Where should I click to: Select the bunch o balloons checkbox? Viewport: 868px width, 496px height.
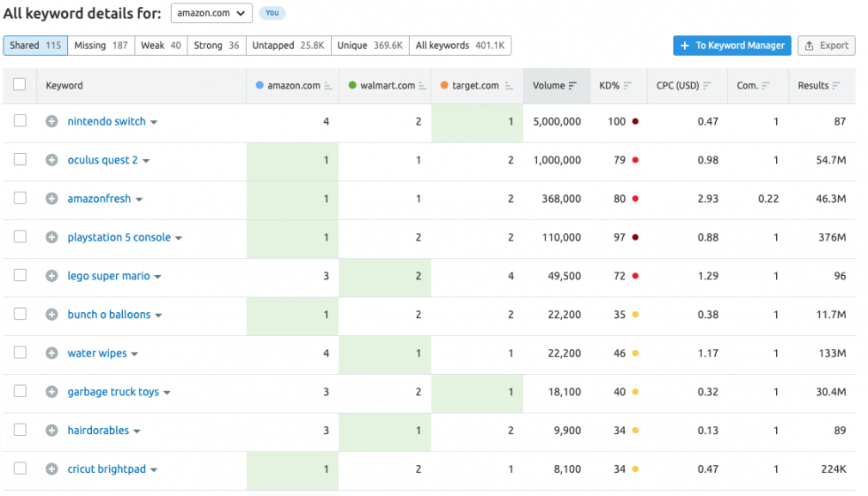tap(20, 313)
